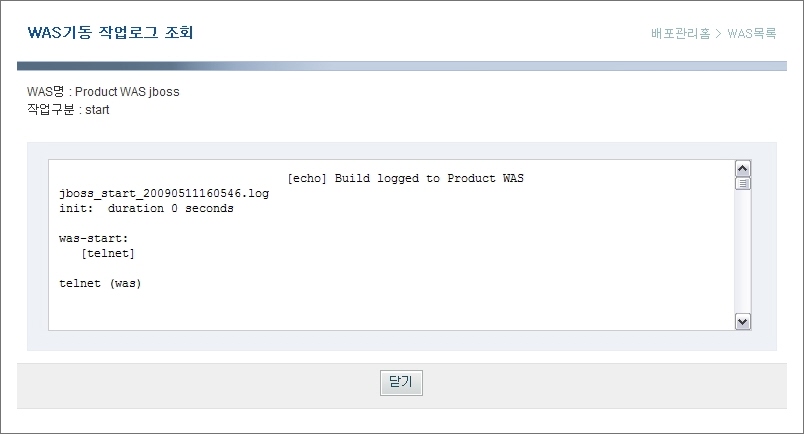Click the 'WAS기동 작업로그 조회' page title

(x=110, y=33)
